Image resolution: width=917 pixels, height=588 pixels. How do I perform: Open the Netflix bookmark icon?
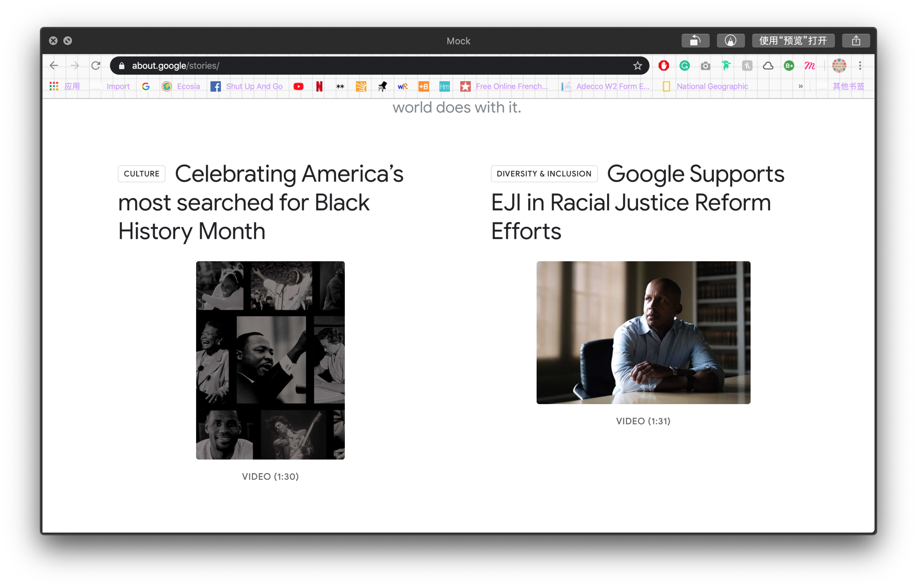click(x=320, y=87)
